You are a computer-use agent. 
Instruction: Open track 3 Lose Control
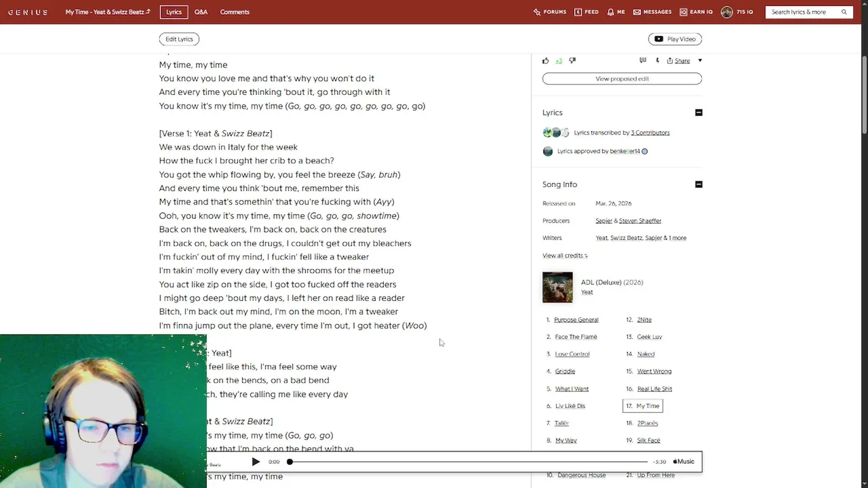[572, 354]
